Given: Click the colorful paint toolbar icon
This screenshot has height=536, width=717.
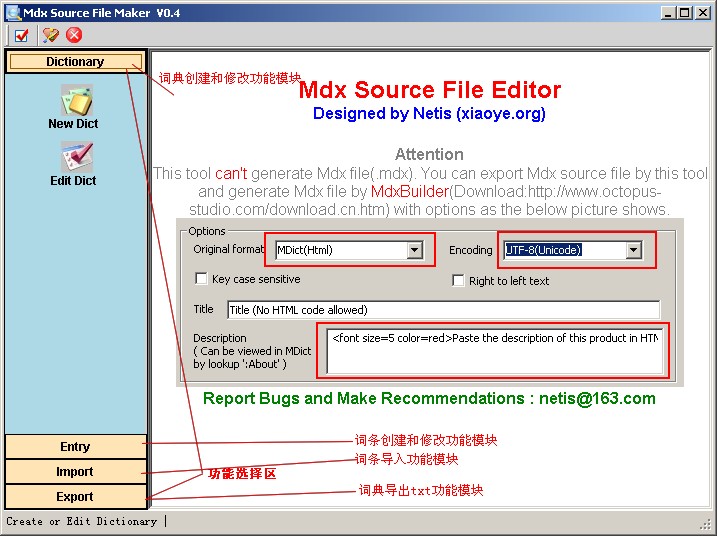Looking at the screenshot, I should tap(50, 35).
